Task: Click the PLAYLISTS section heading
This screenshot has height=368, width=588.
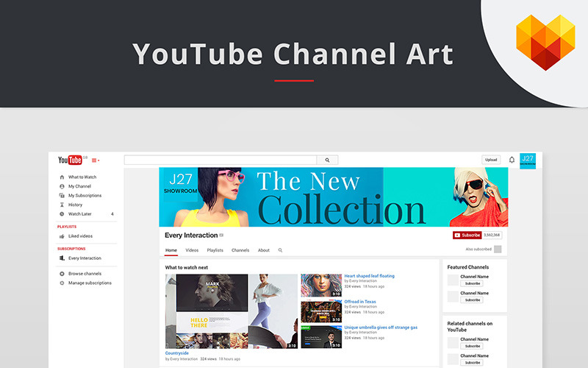Action: tap(67, 227)
